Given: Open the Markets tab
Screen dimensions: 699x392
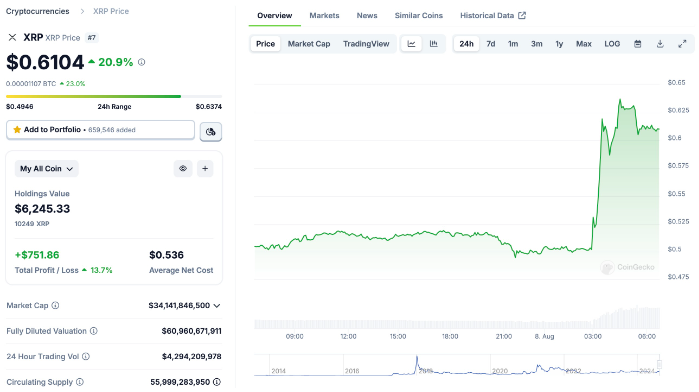Looking at the screenshot, I should tap(324, 16).
